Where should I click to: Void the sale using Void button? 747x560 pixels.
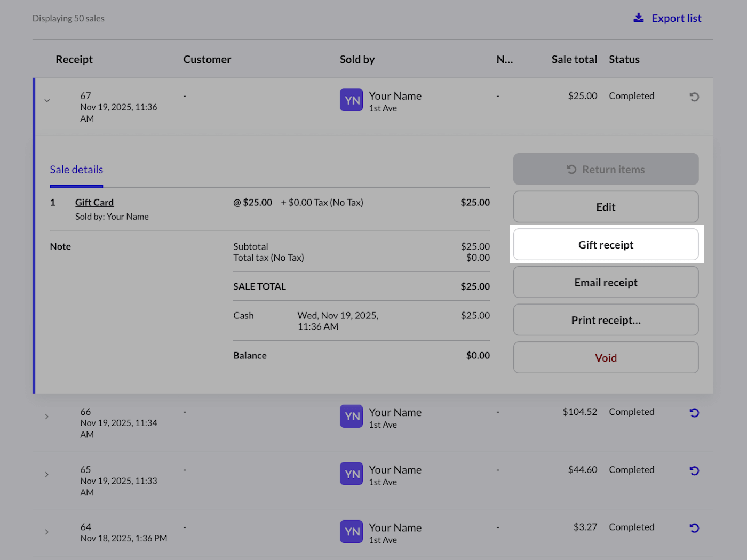click(x=606, y=358)
